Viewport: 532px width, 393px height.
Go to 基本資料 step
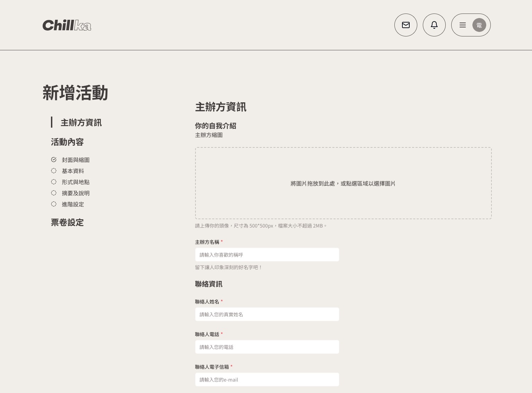point(73,171)
